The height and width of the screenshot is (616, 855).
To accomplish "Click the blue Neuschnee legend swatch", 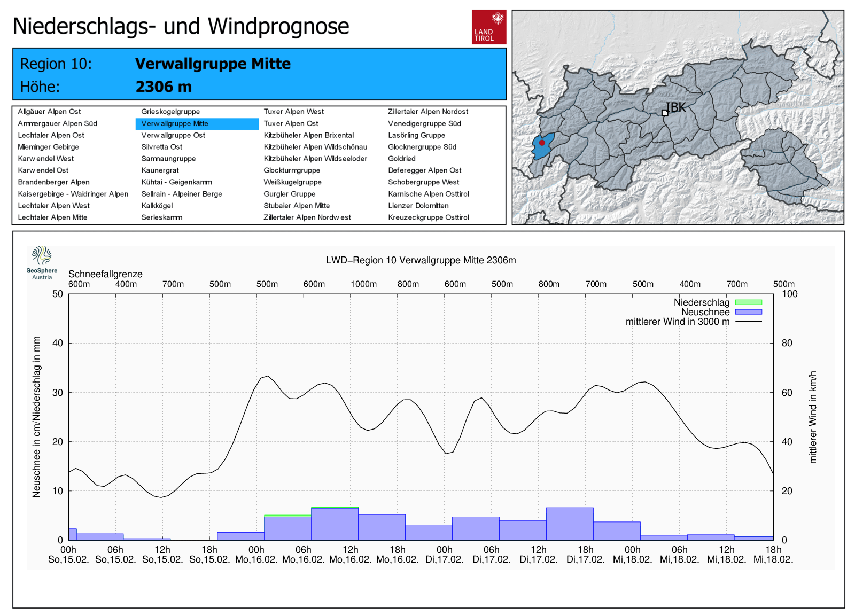I will [x=748, y=312].
